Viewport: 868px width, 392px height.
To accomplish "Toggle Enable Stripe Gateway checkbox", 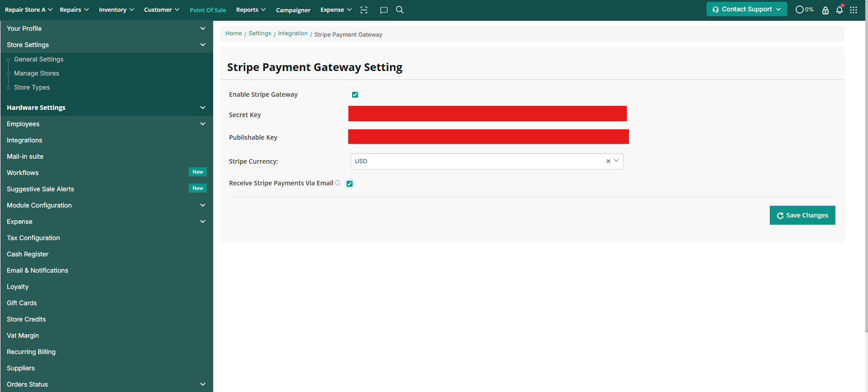I will click(355, 94).
